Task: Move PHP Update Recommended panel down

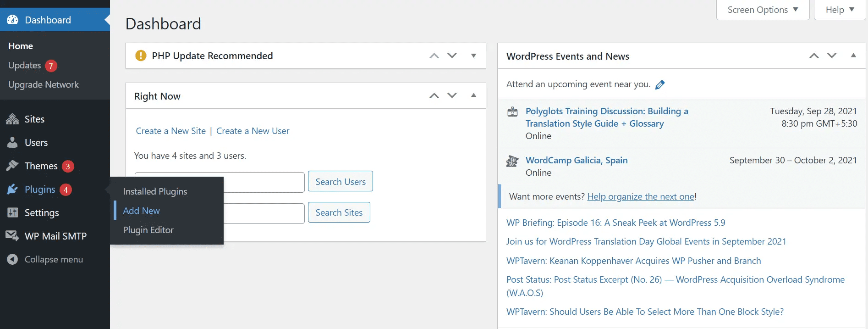Action: click(452, 56)
